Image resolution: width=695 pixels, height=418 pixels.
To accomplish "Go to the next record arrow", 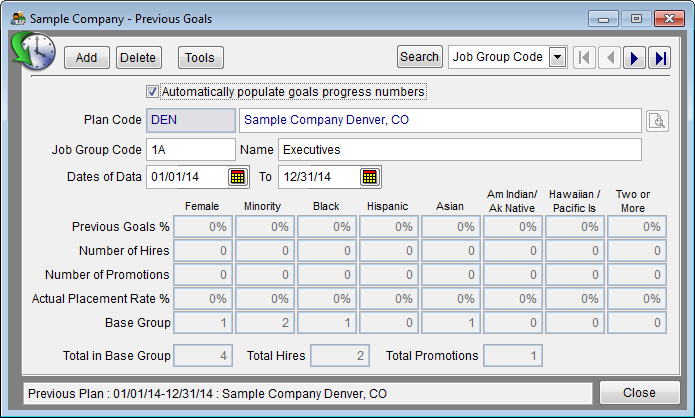I will tap(634, 58).
